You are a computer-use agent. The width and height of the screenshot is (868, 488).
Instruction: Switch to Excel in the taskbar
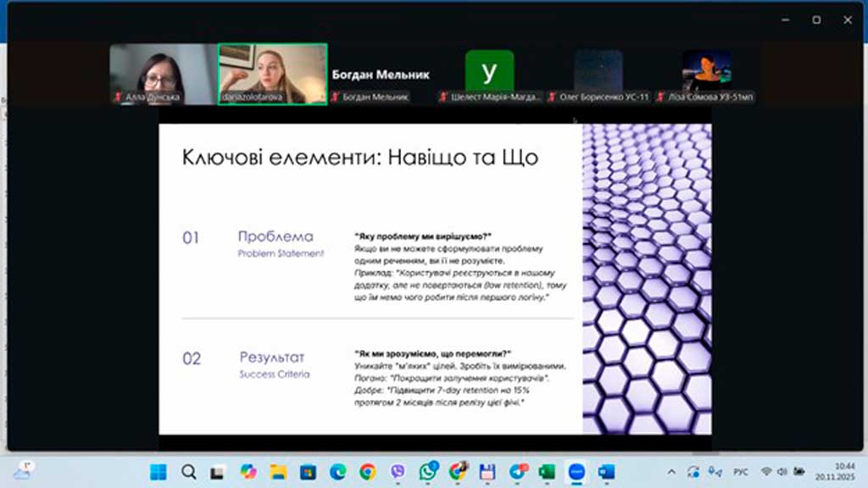[x=546, y=471]
